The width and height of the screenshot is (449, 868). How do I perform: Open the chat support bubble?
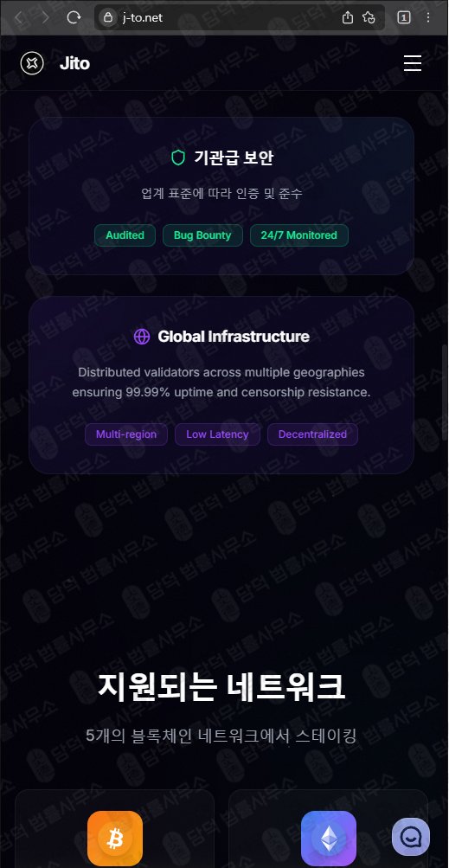click(411, 837)
